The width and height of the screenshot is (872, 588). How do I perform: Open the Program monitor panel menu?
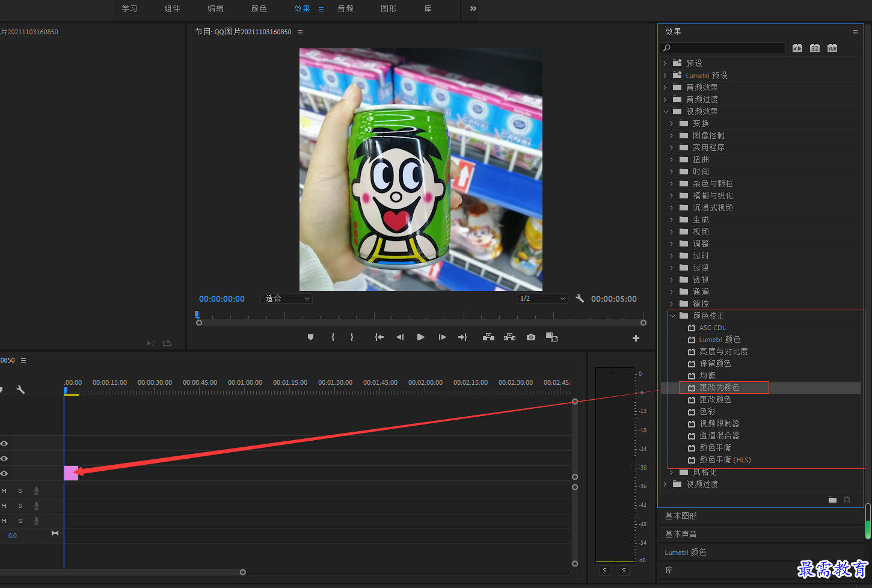tap(300, 32)
